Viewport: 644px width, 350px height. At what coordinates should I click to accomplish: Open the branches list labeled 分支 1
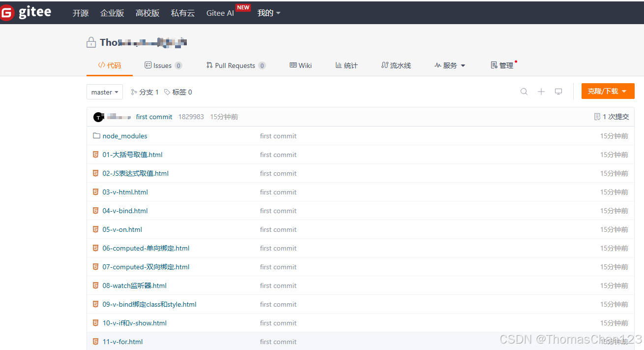[144, 92]
